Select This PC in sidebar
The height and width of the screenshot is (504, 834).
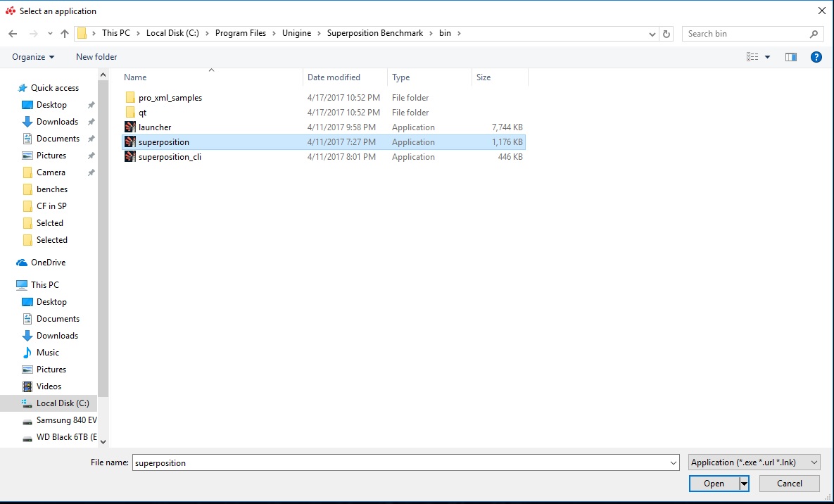tap(44, 284)
